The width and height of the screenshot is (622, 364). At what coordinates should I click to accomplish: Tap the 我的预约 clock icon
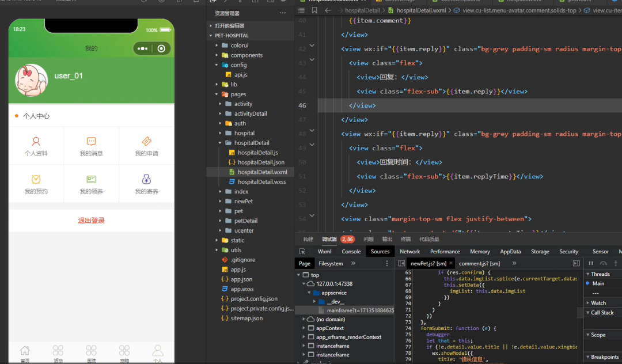click(36, 179)
